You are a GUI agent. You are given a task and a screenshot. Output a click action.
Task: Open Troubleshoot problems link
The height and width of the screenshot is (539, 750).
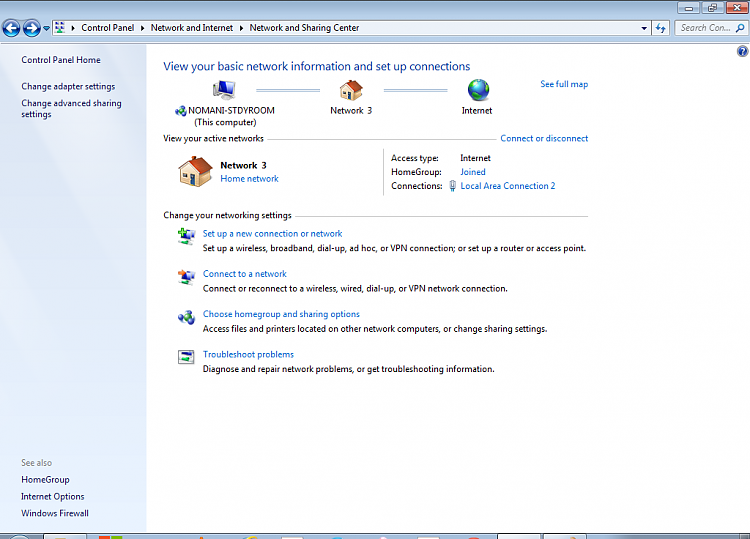pyautogui.click(x=248, y=354)
